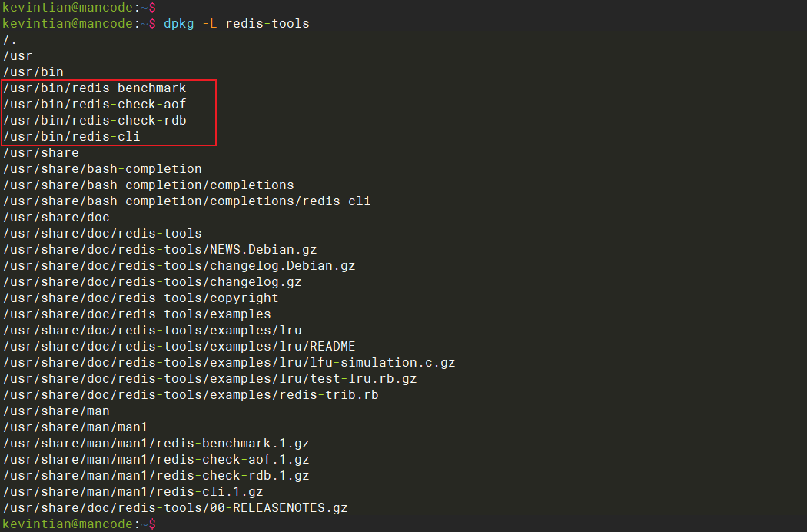Click the redis-check-rdb.1.gz man page line

point(156,476)
